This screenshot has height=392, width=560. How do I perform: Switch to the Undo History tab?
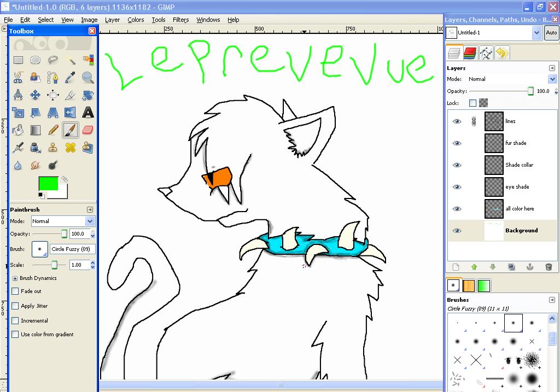tap(502, 53)
